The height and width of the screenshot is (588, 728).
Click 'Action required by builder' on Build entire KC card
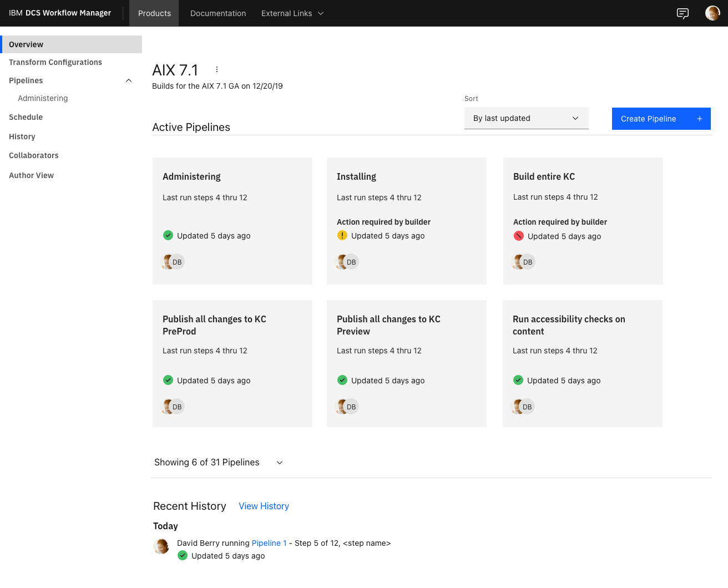click(560, 222)
